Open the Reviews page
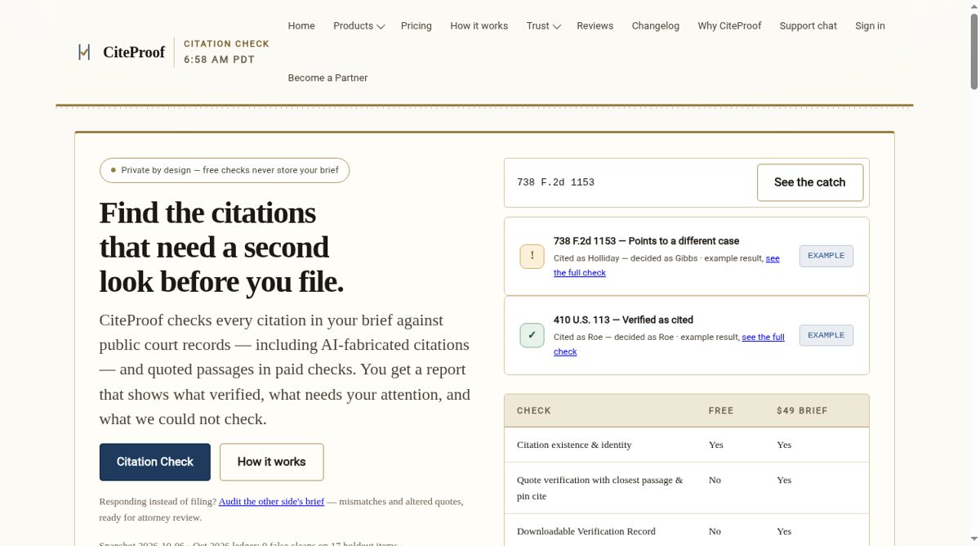 (x=595, y=26)
